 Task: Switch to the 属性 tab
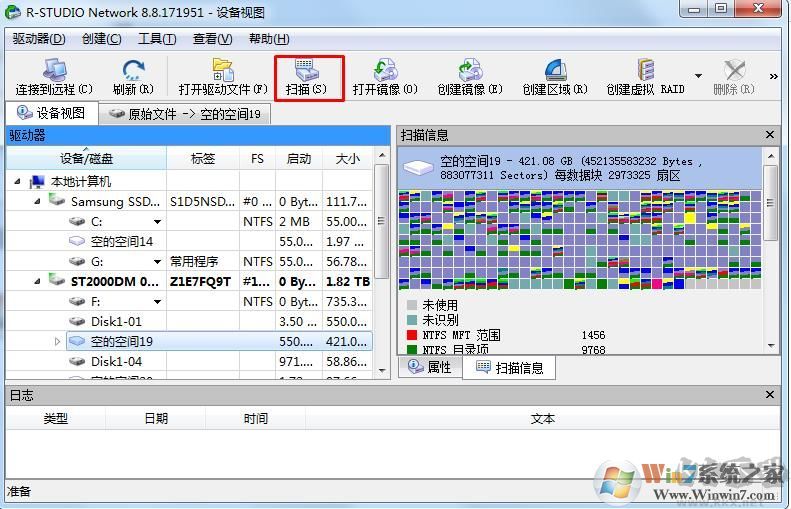click(x=430, y=367)
